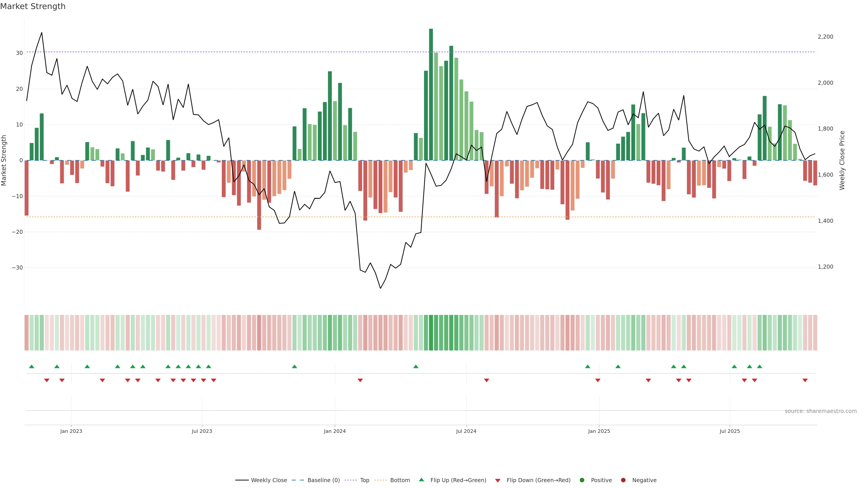
Task: Click the darkest green heatmap strip cell
Action: coord(431,333)
